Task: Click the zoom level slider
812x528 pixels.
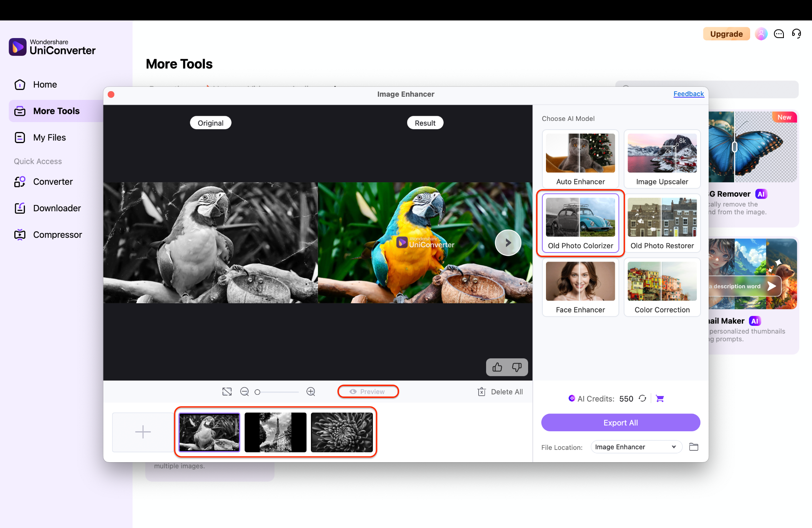Action: [x=278, y=392]
